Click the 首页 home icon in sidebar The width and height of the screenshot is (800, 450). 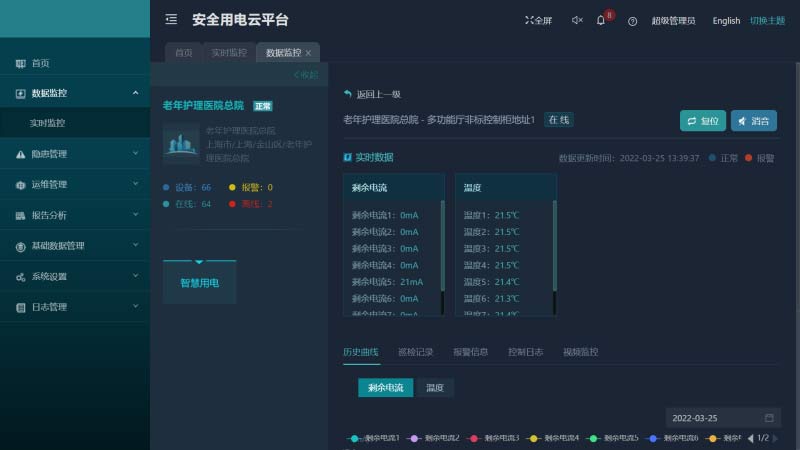click(x=21, y=63)
